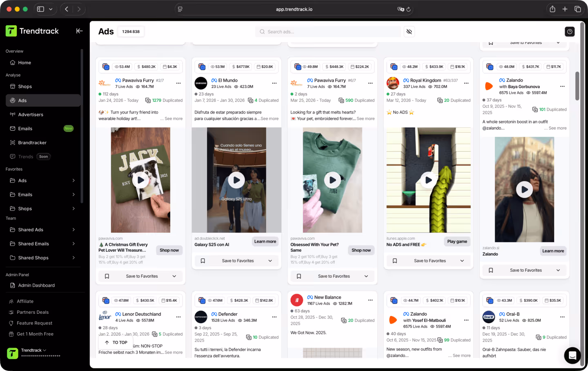The image size is (588, 371).
Task: Expand Save to Favorites dropdown on El Mundo card
Action: tap(270, 261)
